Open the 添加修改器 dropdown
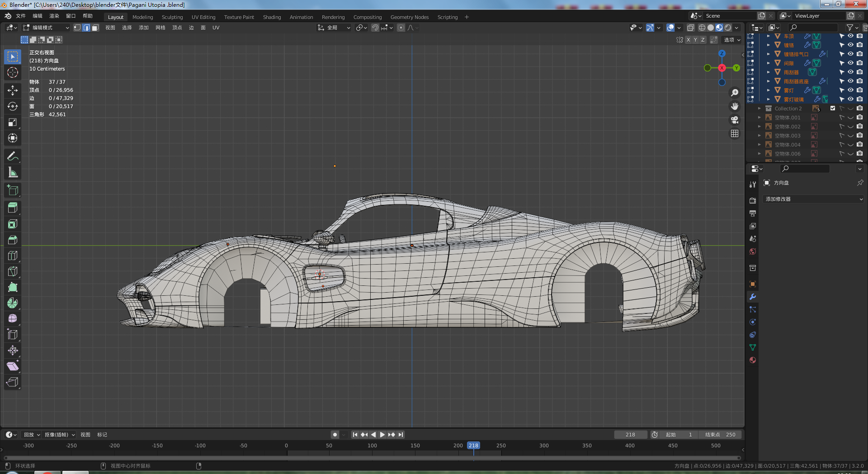 813,199
